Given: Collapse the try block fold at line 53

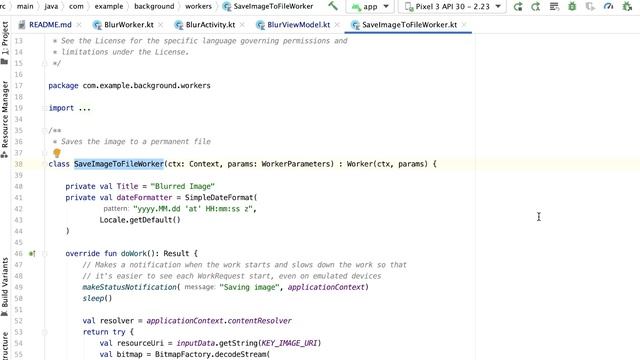Looking at the screenshot, I should [44, 332].
